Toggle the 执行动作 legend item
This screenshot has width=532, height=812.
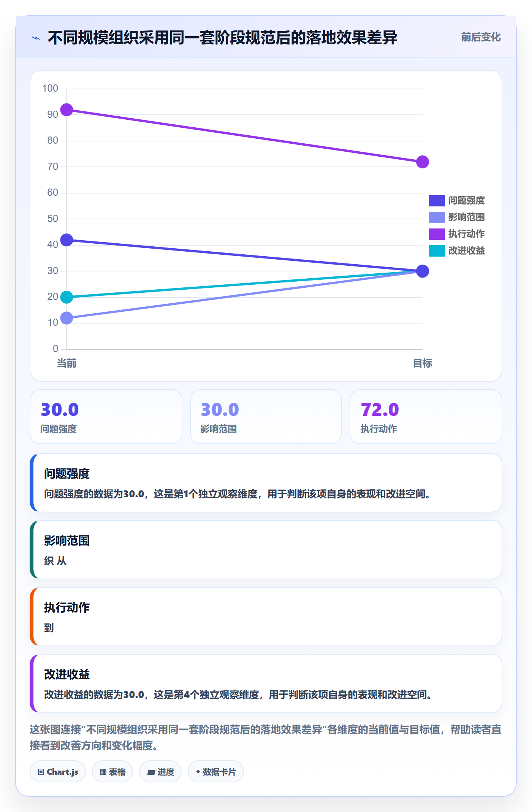tap(457, 234)
